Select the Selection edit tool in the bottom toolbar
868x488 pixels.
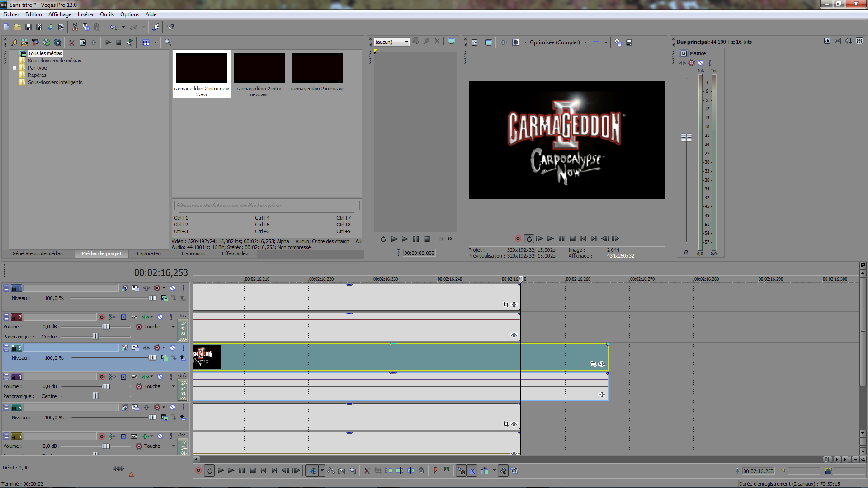pyautogui.click(x=342, y=471)
